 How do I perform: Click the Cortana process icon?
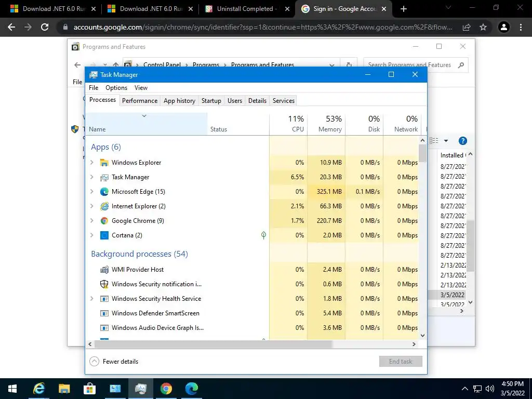click(104, 235)
